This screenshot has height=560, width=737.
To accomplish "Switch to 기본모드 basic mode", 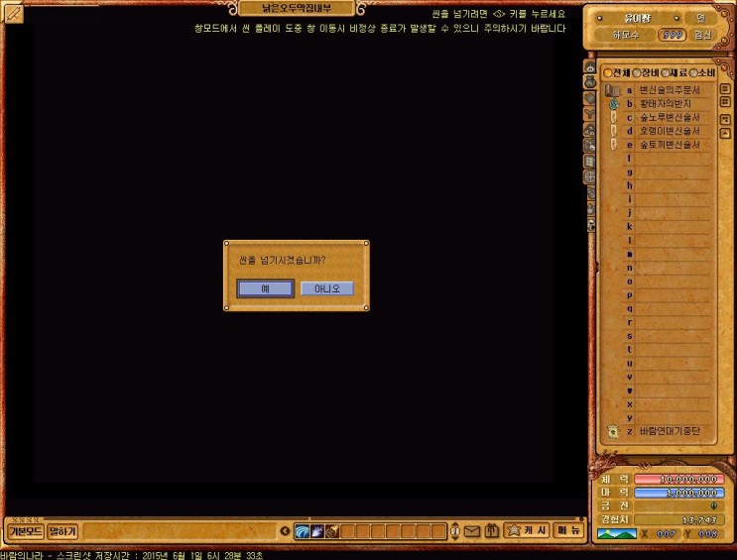I will [x=25, y=531].
